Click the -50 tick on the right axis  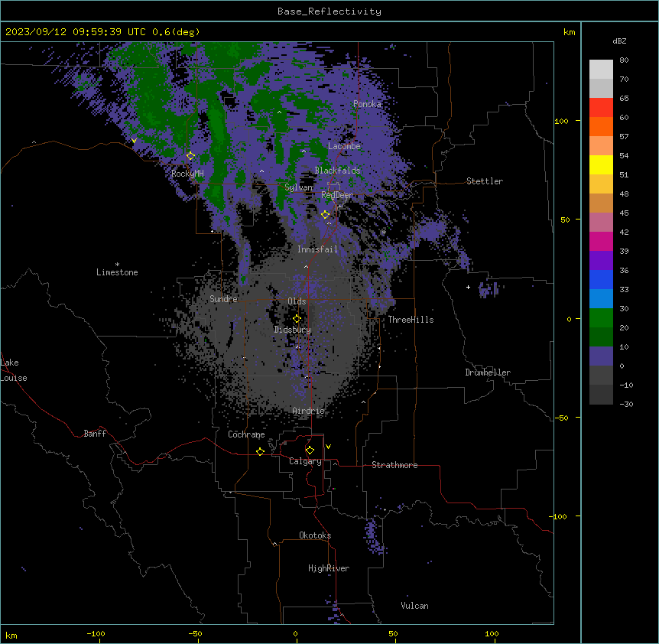560,418
